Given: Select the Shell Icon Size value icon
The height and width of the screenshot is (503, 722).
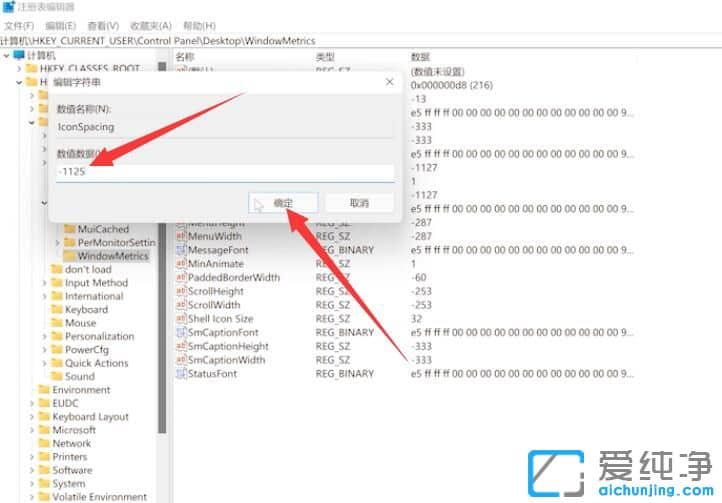Looking at the screenshot, I should [181, 318].
